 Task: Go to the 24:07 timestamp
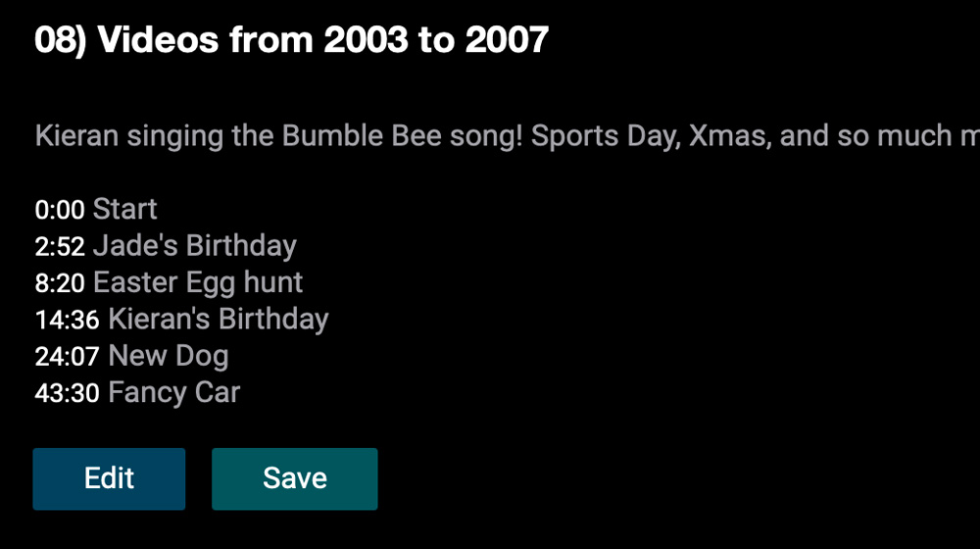[x=67, y=357]
